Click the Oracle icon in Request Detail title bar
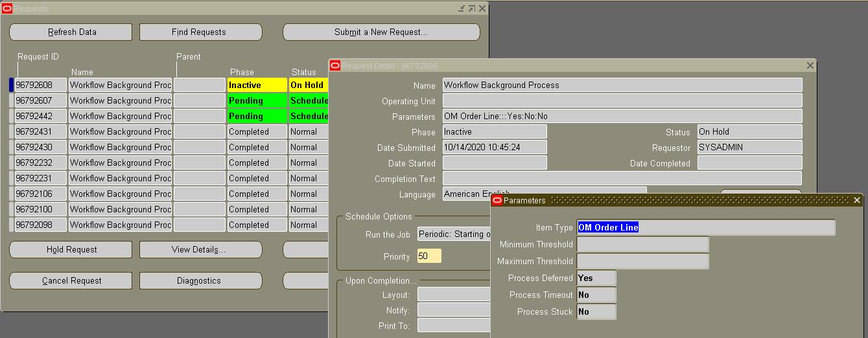 coord(335,65)
